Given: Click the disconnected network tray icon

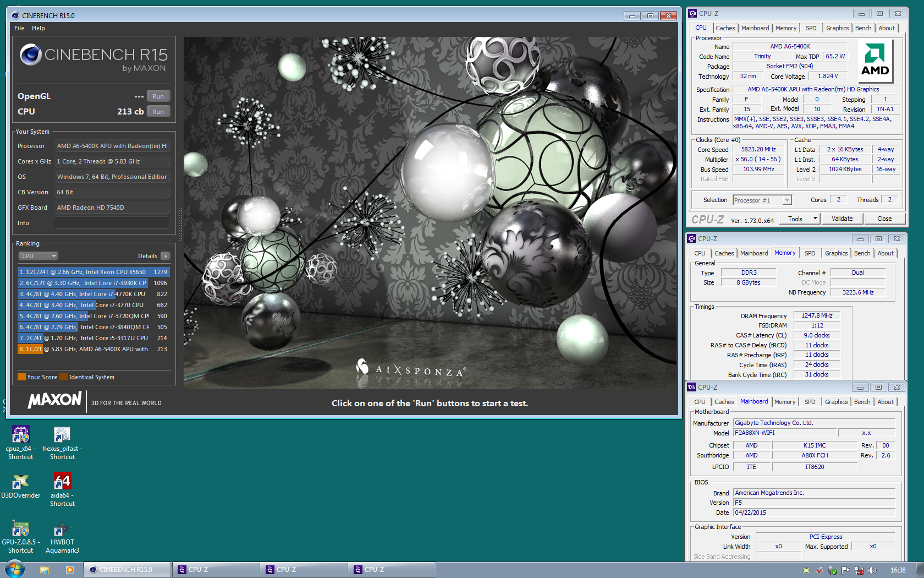Looking at the screenshot, I should point(859,570).
